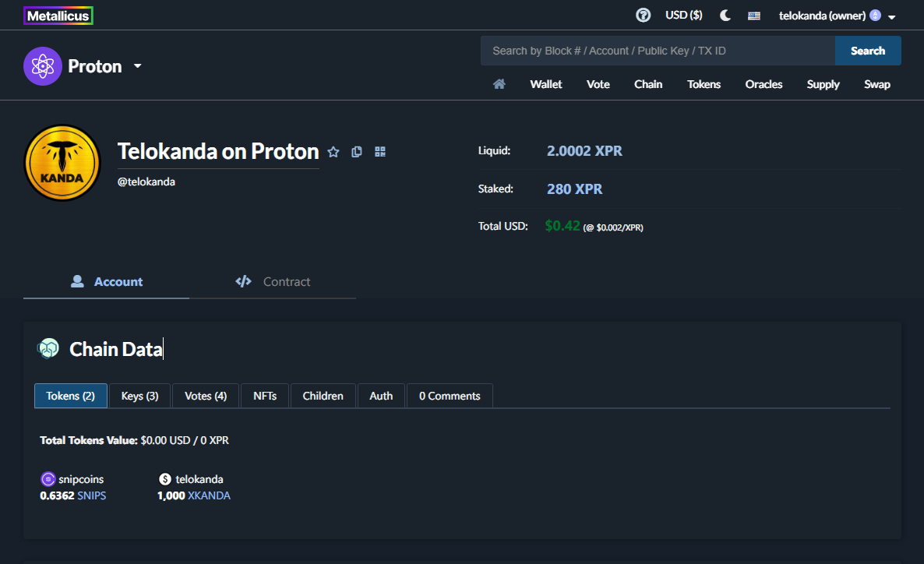Open the Chain menu
Screen dimensions: 924x564
click(x=648, y=84)
